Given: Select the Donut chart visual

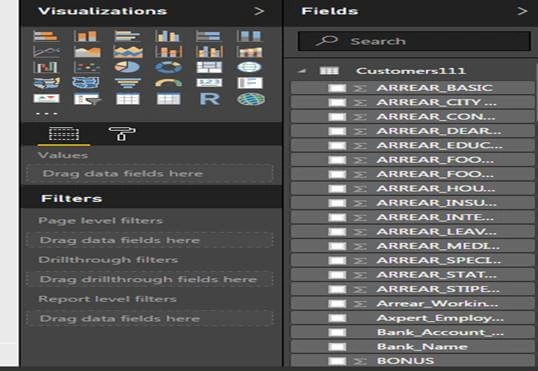Looking at the screenshot, I should pyautogui.click(x=168, y=67).
